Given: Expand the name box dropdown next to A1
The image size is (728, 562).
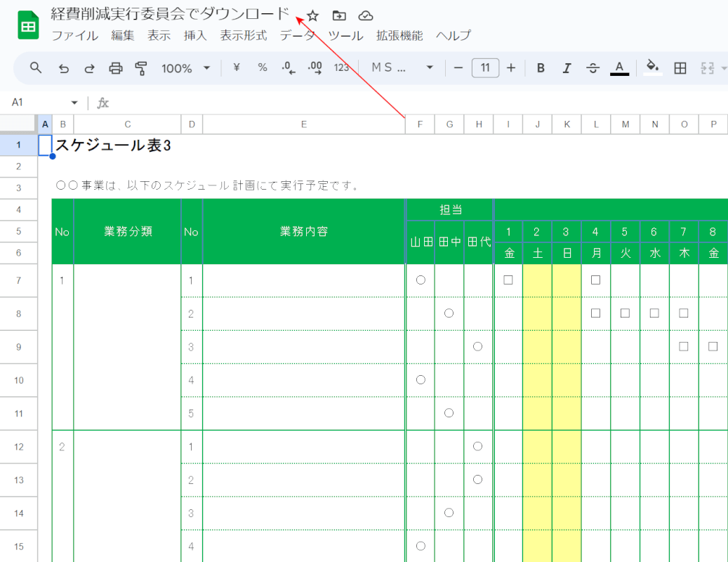Looking at the screenshot, I should 74,102.
